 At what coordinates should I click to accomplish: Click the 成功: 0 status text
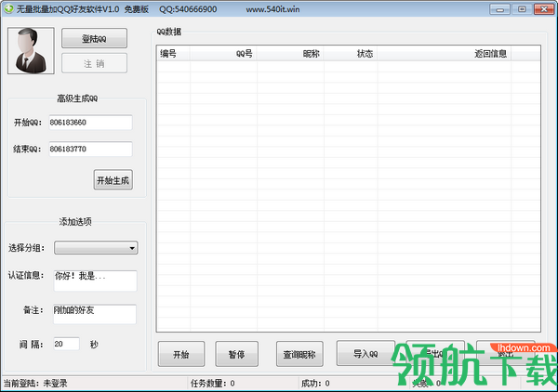tap(315, 383)
